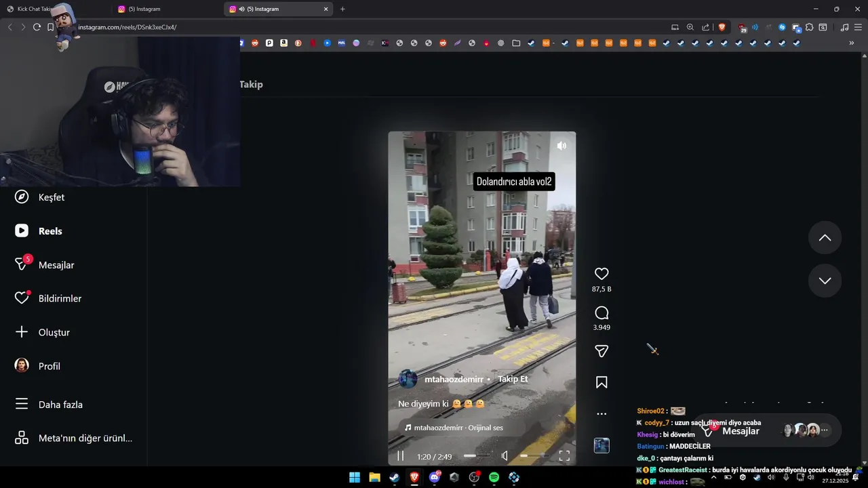Open the bookmarks bar folder icon
This screenshot has width=868, height=488.
tap(516, 43)
